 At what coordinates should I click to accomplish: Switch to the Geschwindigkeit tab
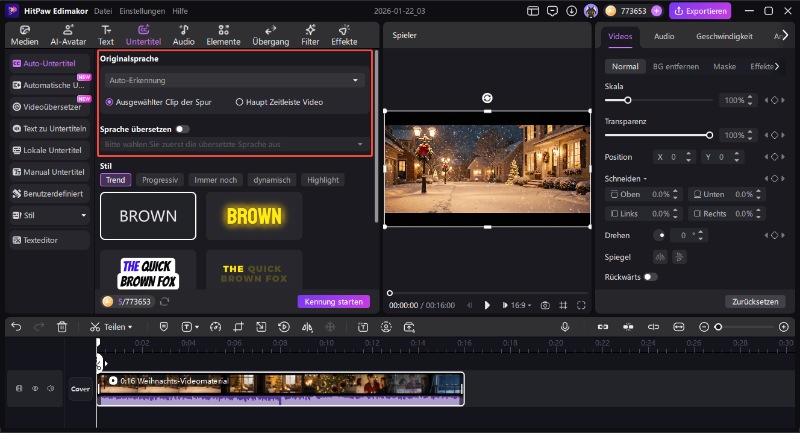(724, 36)
